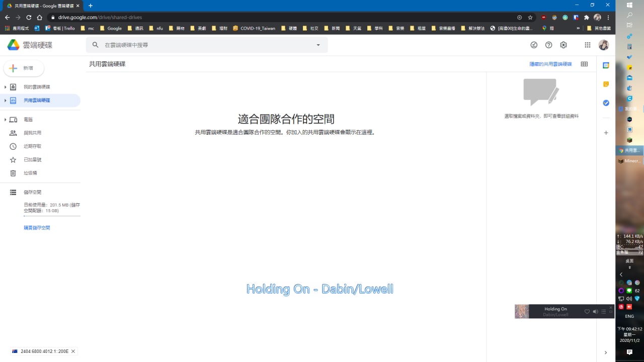Open search options dropdown arrow

click(x=318, y=45)
